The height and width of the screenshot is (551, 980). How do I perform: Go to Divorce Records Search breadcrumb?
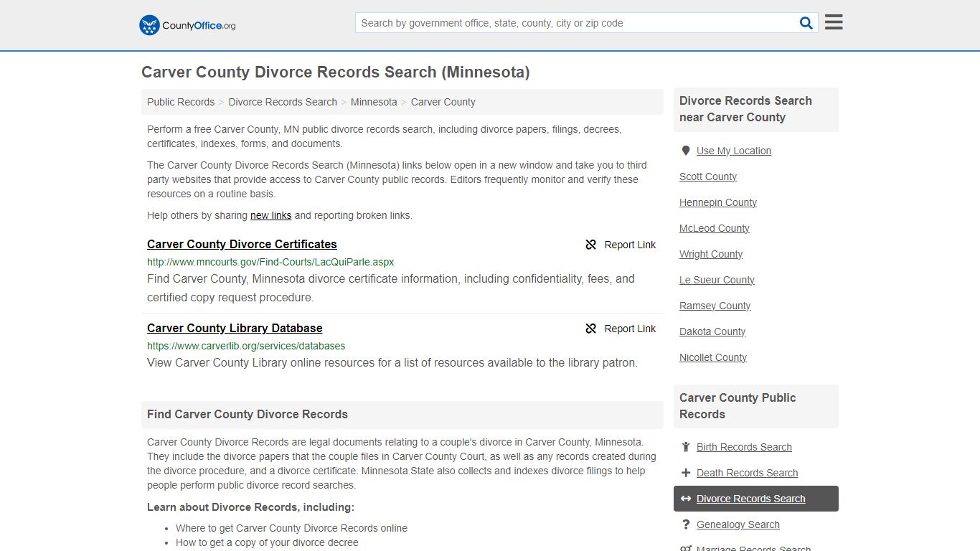tap(283, 102)
